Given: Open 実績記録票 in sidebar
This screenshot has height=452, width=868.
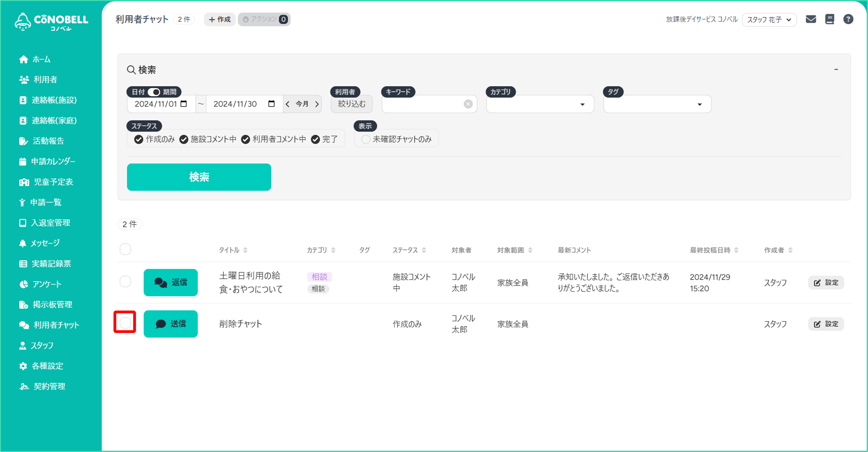Looking at the screenshot, I should 45,264.
